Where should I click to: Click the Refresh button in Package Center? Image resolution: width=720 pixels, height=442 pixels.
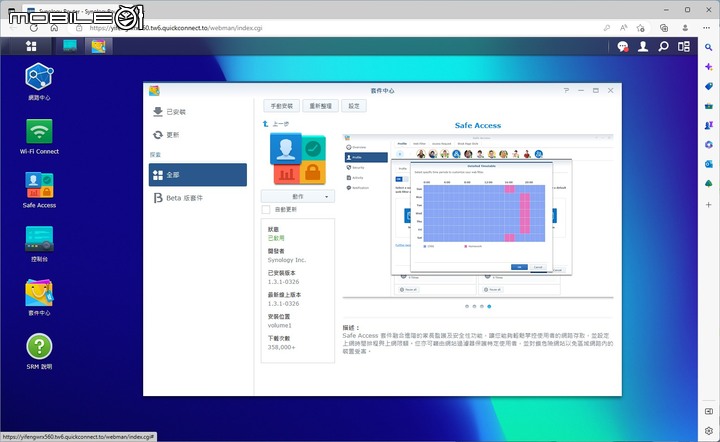click(x=321, y=106)
